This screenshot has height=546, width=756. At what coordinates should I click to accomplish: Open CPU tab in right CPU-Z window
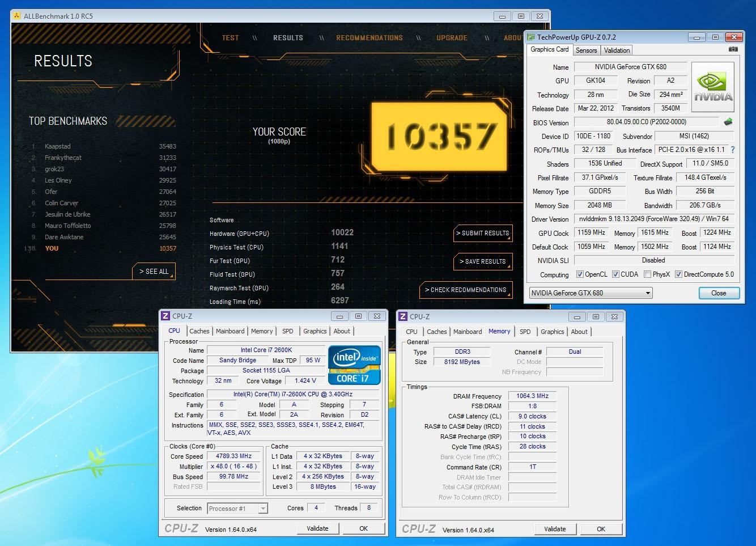(412, 332)
